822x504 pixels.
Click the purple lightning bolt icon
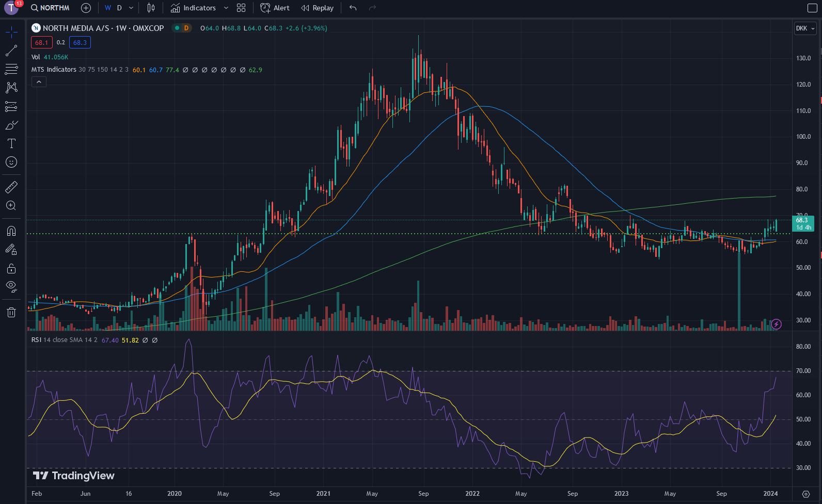point(776,324)
